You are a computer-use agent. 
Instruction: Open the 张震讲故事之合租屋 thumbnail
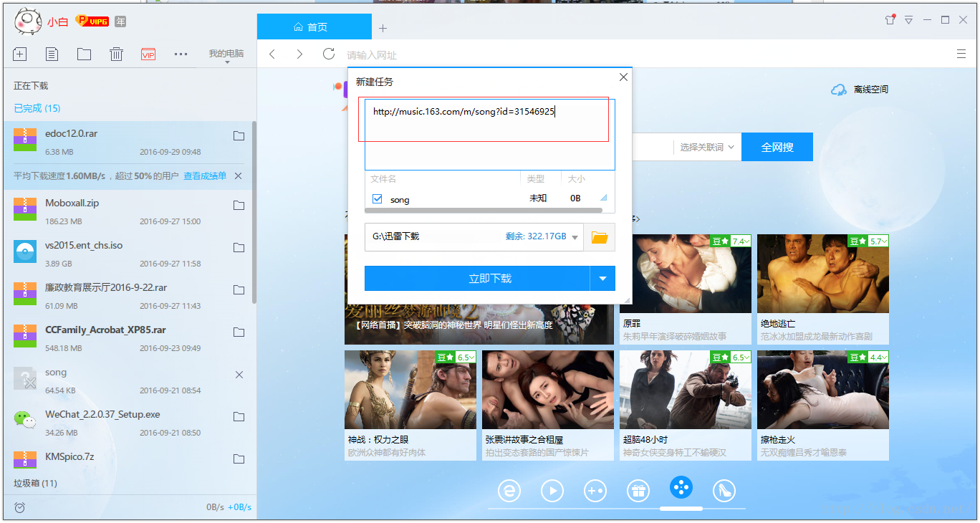(548, 390)
